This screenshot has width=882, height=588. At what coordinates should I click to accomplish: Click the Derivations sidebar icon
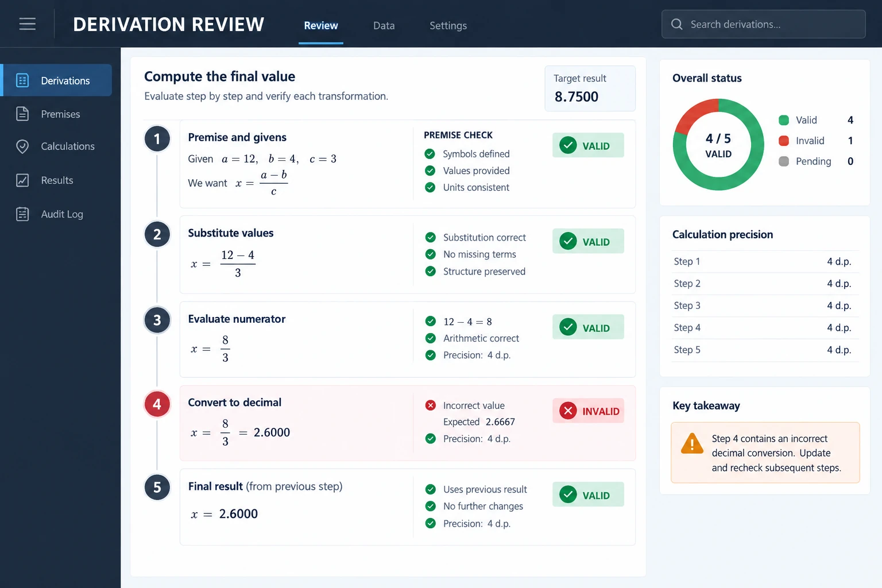click(x=22, y=80)
